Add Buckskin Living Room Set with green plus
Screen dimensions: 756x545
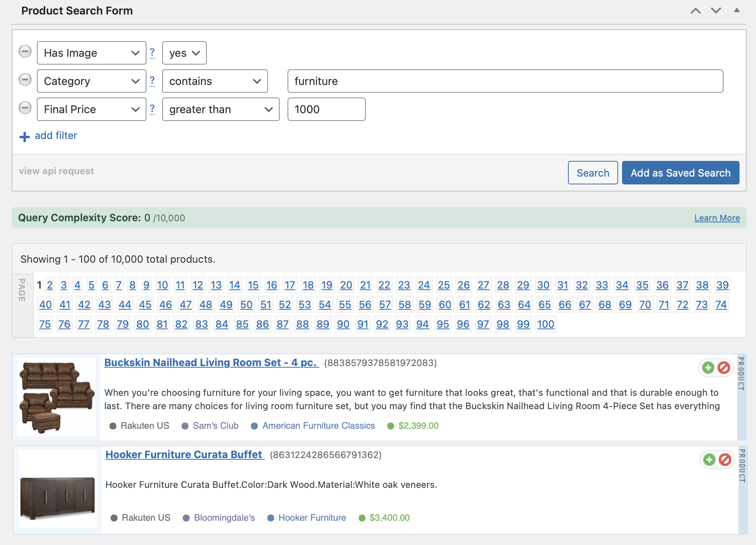pyautogui.click(x=708, y=368)
